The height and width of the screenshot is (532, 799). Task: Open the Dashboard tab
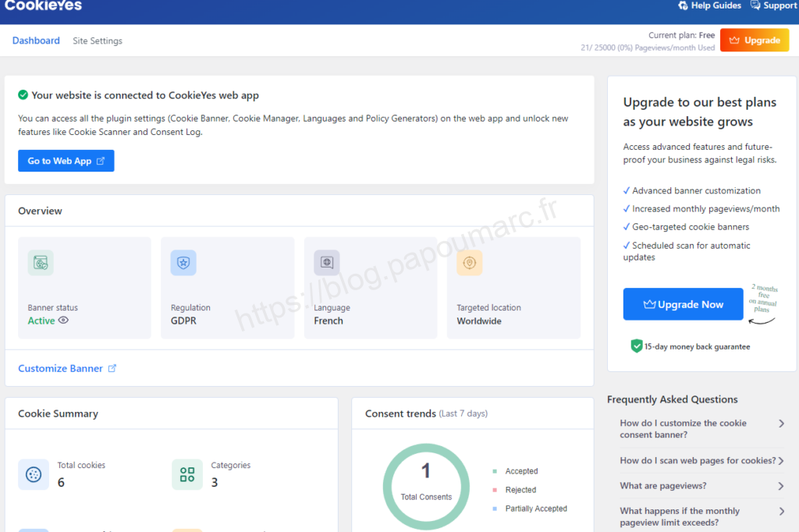[x=36, y=41]
